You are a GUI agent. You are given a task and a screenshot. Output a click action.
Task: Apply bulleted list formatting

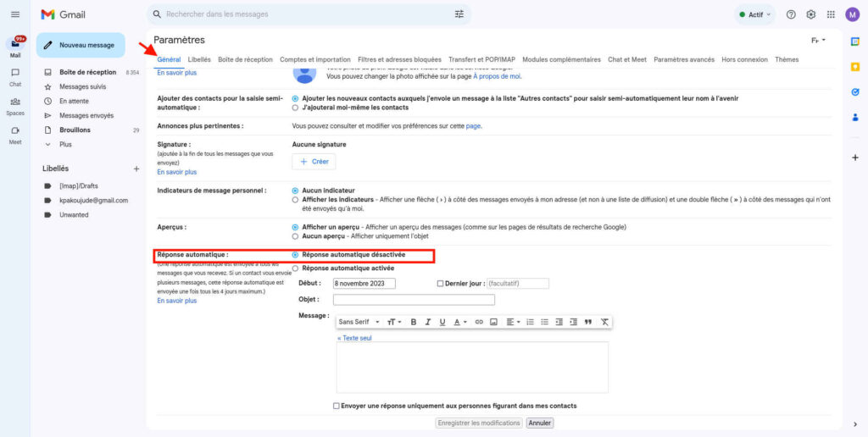click(545, 322)
